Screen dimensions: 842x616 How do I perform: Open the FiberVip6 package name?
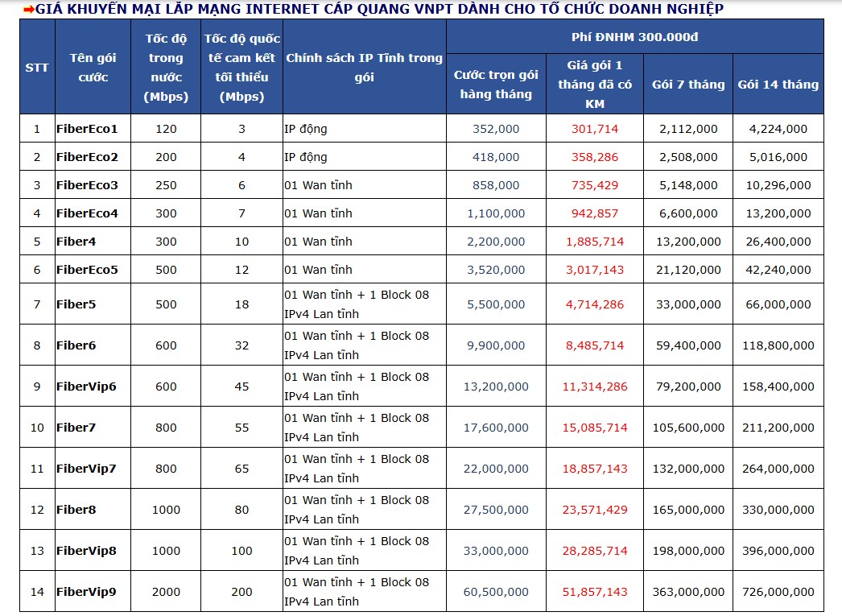[x=86, y=387]
